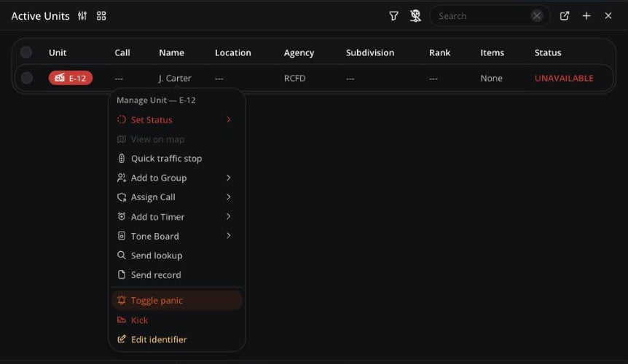The image size is (628, 364).
Task: Click the add-person group icon
Action: pos(122,178)
